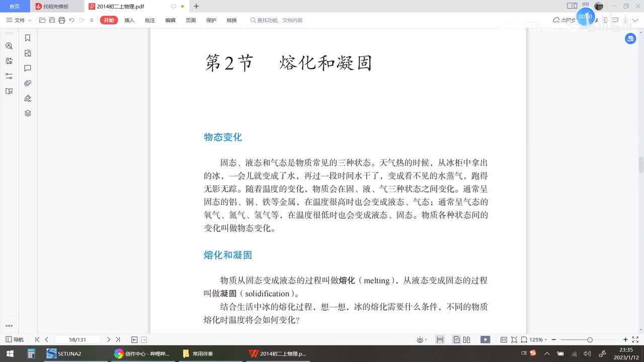Open the Windows Start menu

[x=10, y=353]
